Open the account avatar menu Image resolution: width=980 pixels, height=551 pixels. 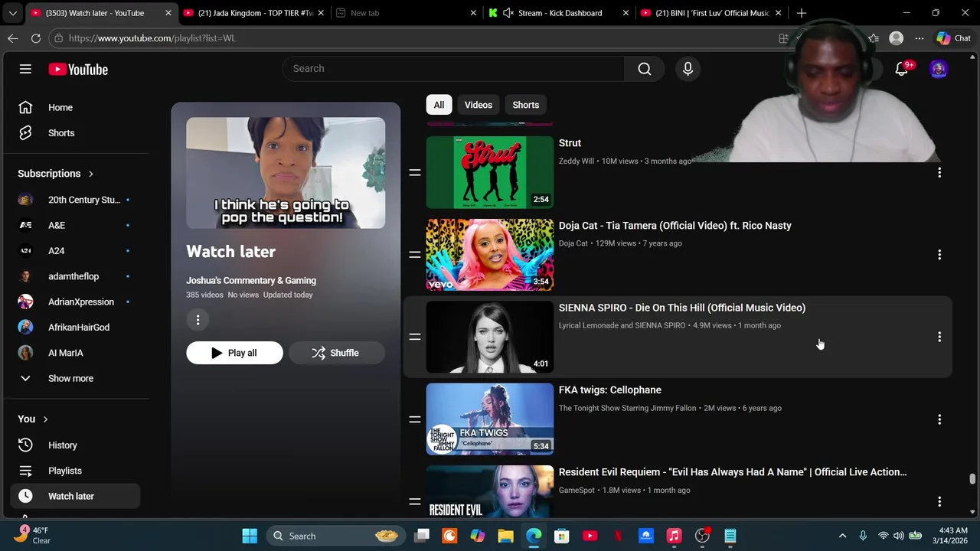939,69
